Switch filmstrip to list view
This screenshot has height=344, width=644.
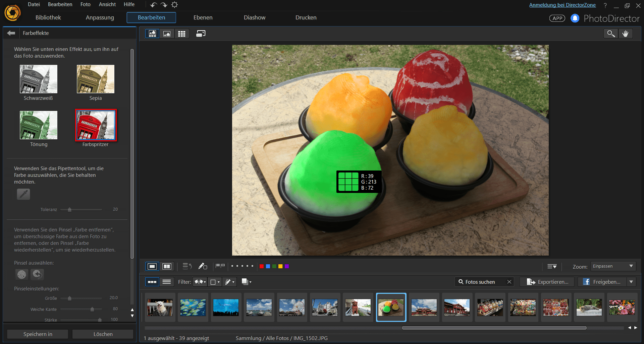(x=167, y=282)
